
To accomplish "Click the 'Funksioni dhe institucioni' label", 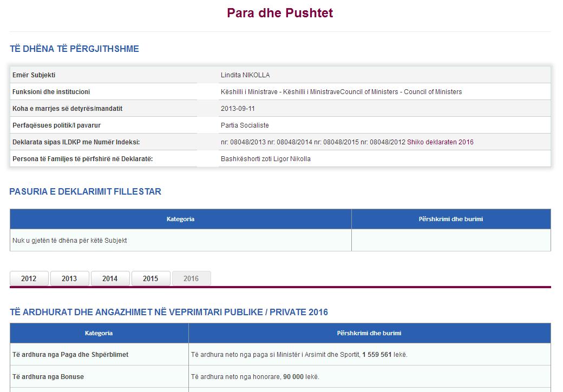I will tap(51, 92).
